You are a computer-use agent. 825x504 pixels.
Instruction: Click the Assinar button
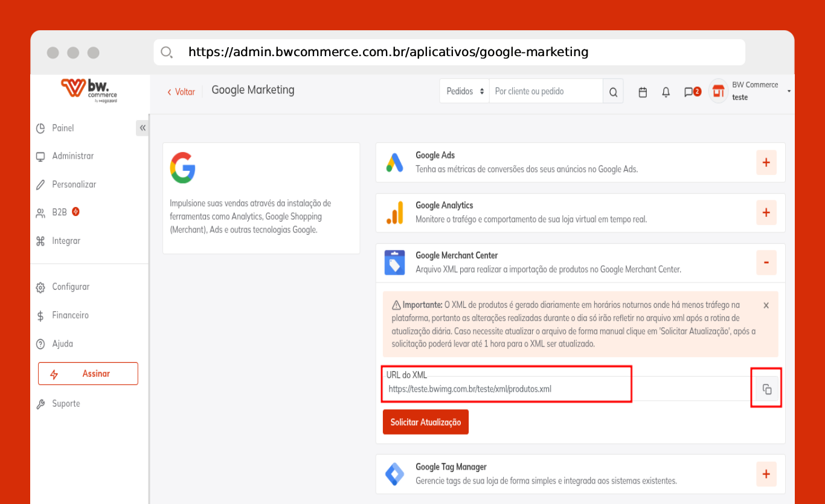point(88,374)
